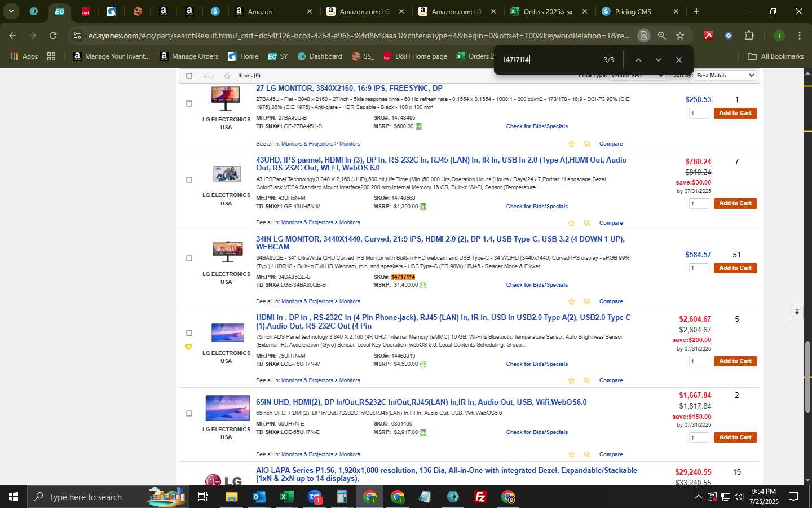Screen dimensions: 812x508
Task: Compare the 65UH7N-E product
Action: pos(611,454)
